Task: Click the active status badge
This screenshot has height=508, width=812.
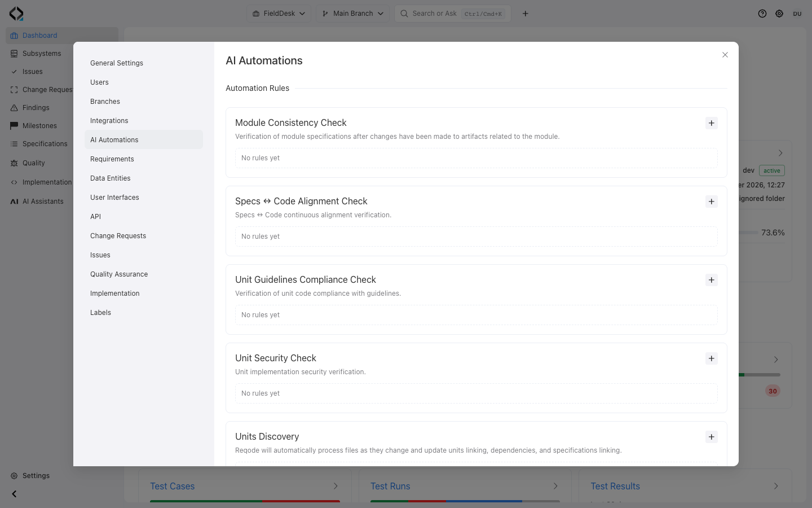Action: pyautogui.click(x=772, y=170)
